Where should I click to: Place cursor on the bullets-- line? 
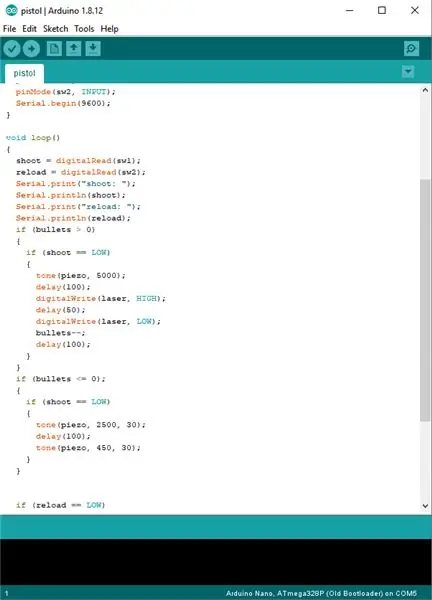coord(60,333)
